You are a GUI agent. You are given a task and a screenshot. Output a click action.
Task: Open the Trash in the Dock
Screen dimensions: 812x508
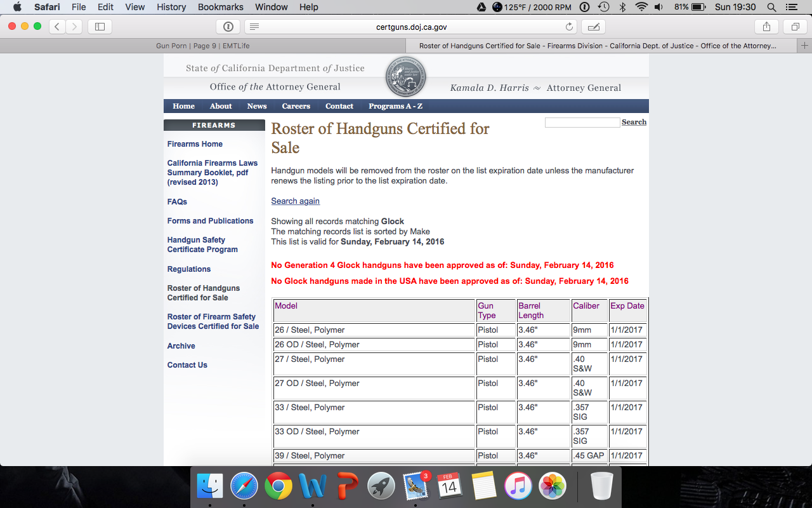[601, 486]
